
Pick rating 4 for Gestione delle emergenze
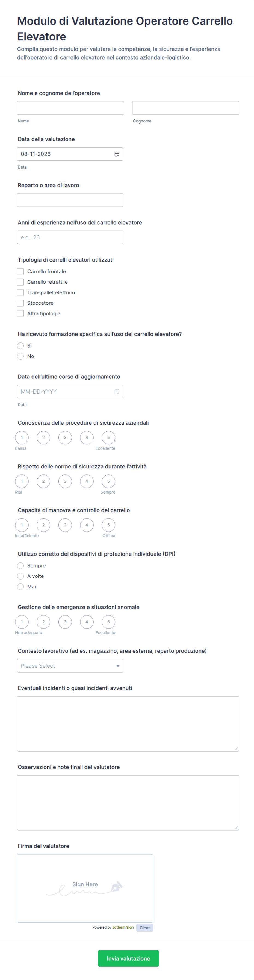[87, 622]
